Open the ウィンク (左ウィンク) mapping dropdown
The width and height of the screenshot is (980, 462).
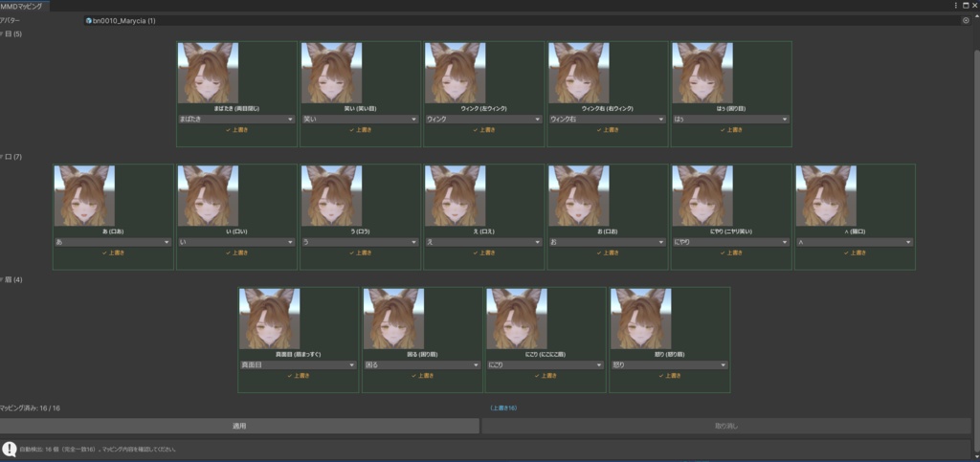click(483, 119)
